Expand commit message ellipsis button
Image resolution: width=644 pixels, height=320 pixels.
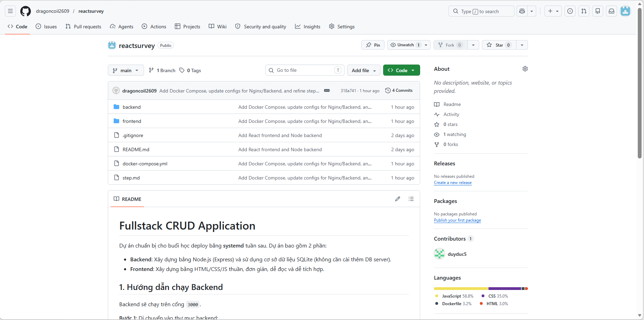[327, 90]
